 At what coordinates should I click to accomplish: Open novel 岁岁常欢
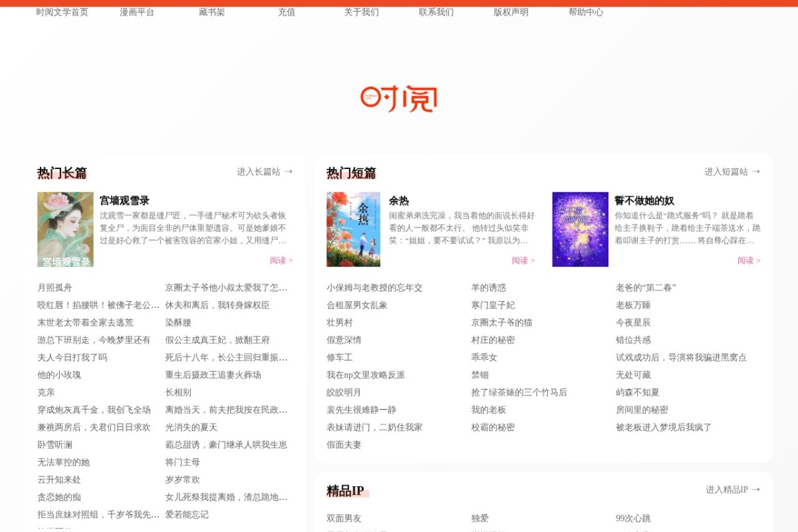[x=182, y=479]
